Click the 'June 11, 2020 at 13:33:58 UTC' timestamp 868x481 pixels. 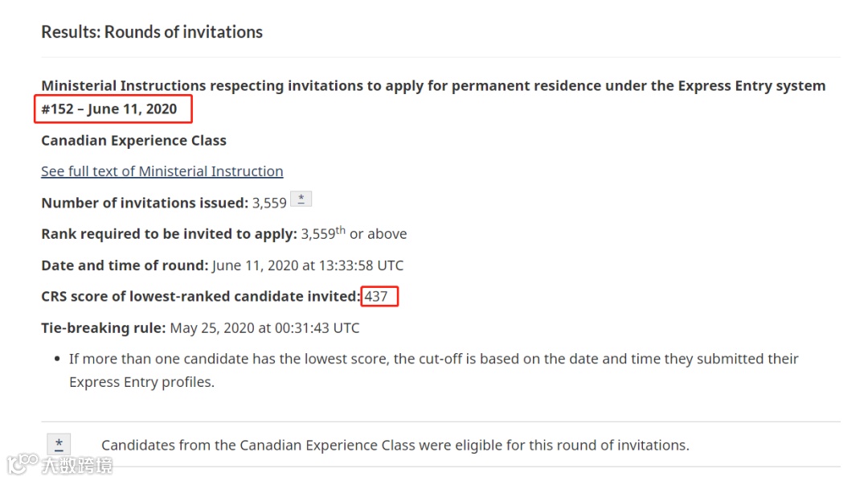click(308, 265)
